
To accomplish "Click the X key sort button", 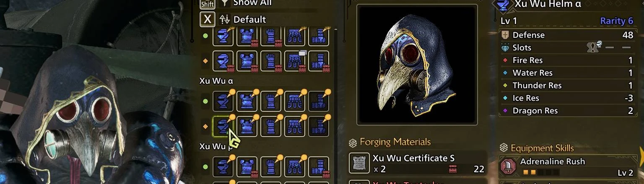I will (x=208, y=19).
